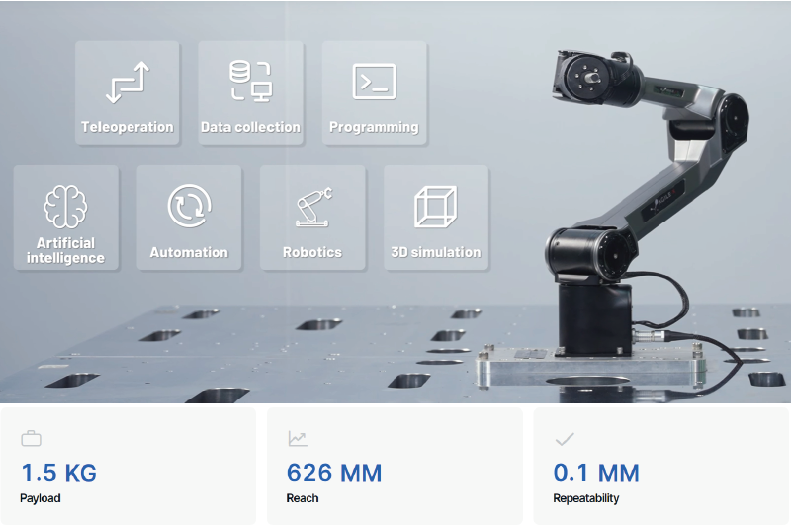
Task: Open the Data collection label
Action: point(250,127)
